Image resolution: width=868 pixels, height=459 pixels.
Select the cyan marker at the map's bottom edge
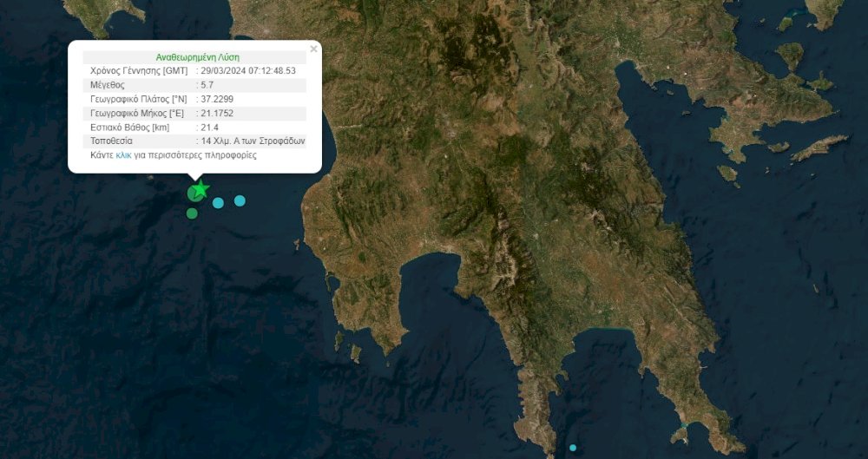pos(573,448)
